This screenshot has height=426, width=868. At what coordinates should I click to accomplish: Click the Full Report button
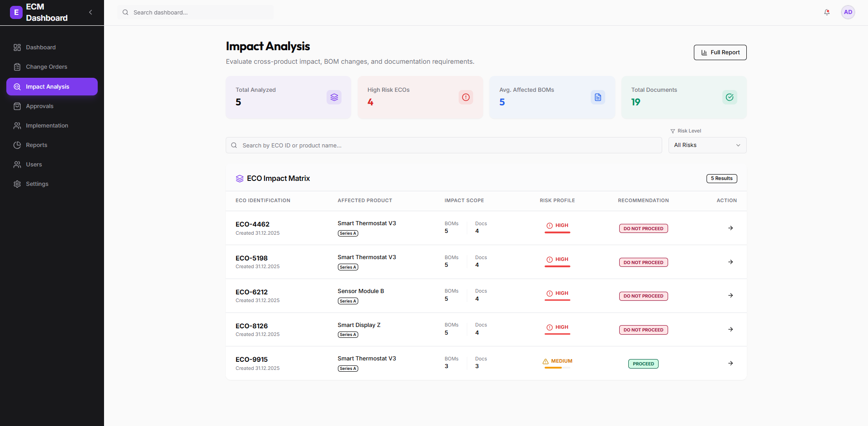coord(720,52)
